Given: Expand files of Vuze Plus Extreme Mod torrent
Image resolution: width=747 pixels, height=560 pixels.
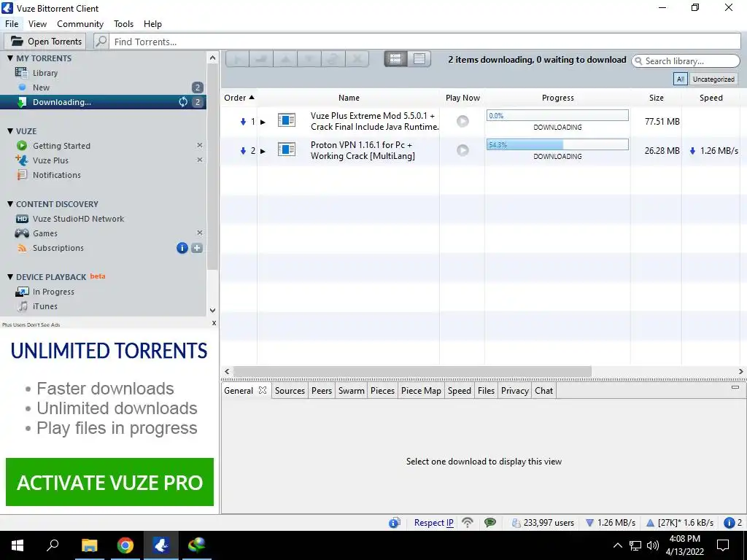Looking at the screenshot, I should click(x=263, y=122).
